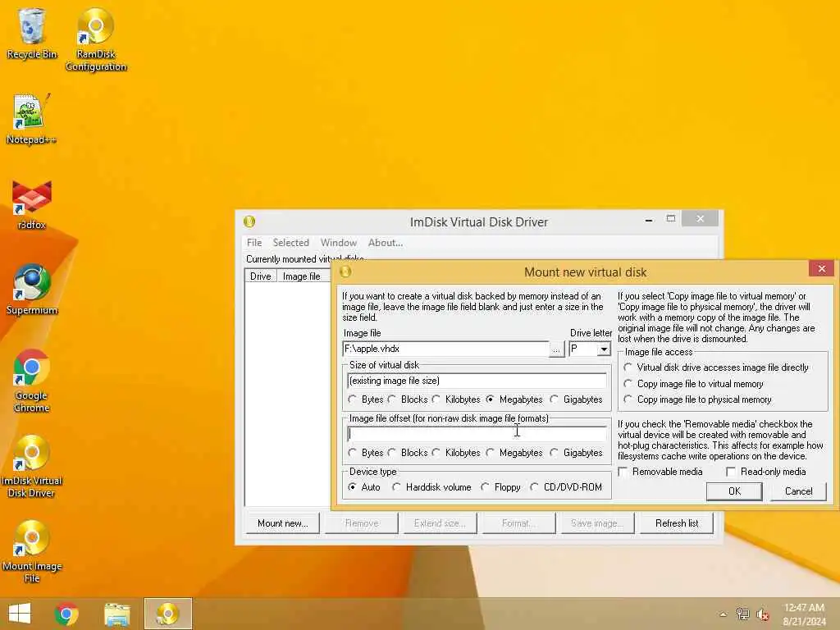840x630 pixels.
Task: Click the Format... button in ImDisk
Action: [x=518, y=523]
